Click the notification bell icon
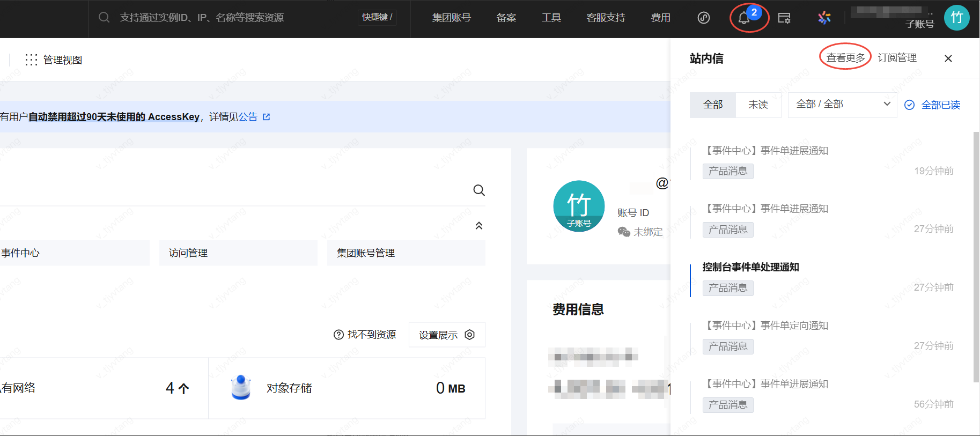980x436 pixels. (x=744, y=18)
